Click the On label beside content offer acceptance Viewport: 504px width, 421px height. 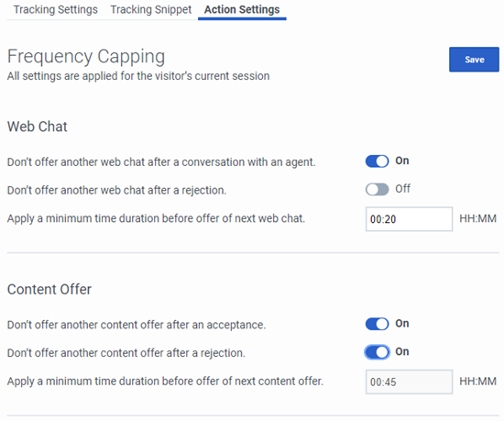point(402,323)
